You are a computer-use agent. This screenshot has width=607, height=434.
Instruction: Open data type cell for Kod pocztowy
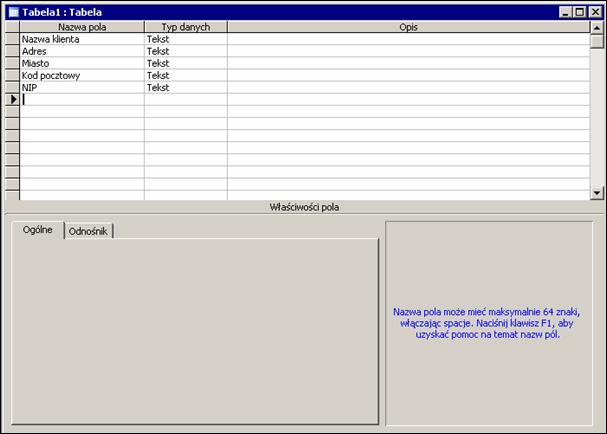185,76
